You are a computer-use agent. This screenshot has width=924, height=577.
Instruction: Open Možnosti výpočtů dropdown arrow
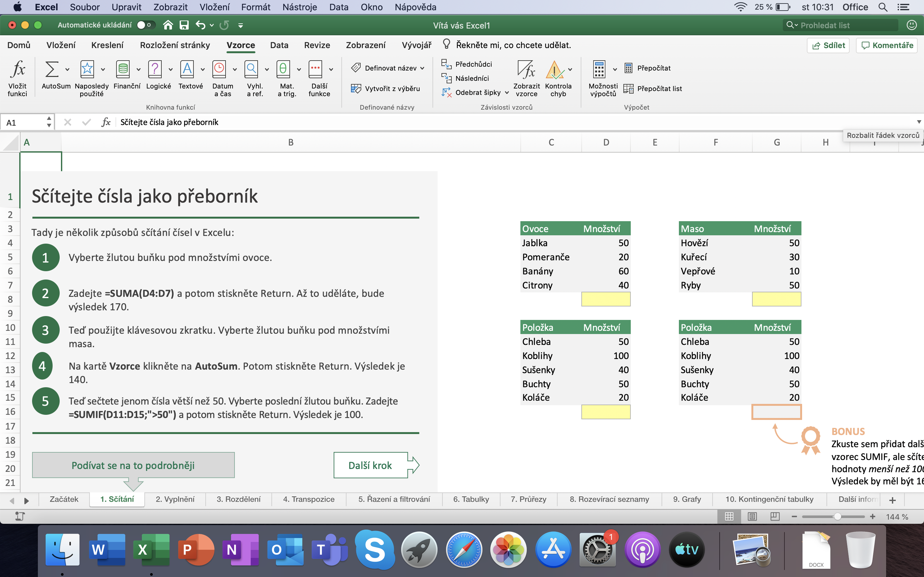615,70
